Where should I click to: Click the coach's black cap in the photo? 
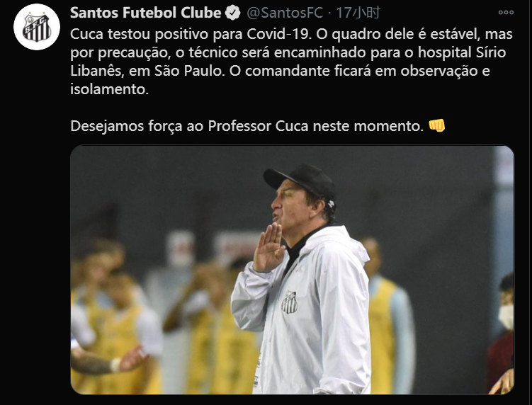point(300,181)
